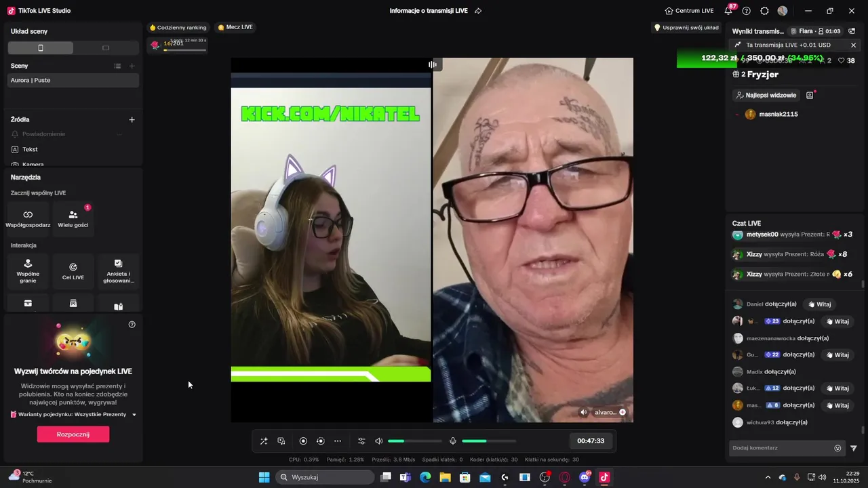Image resolution: width=868 pixels, height=488 pixels.
Task: Click Usprawnij swój układ tip
Action: (686, 28)
